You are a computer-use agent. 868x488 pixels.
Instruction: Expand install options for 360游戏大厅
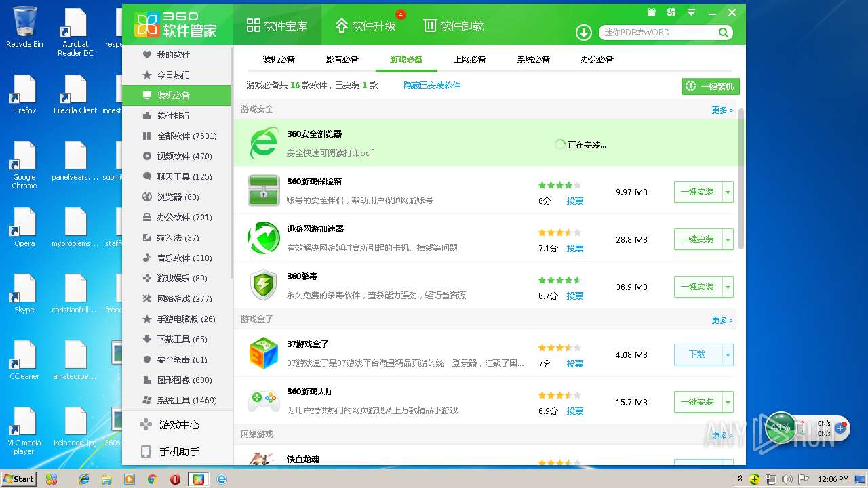[x=728, y=402]
